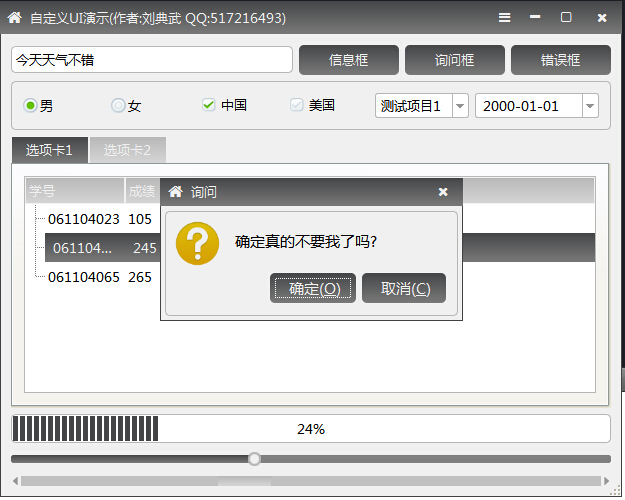Click the 询问框 button

pyautogui.click(x=455, y=60)
